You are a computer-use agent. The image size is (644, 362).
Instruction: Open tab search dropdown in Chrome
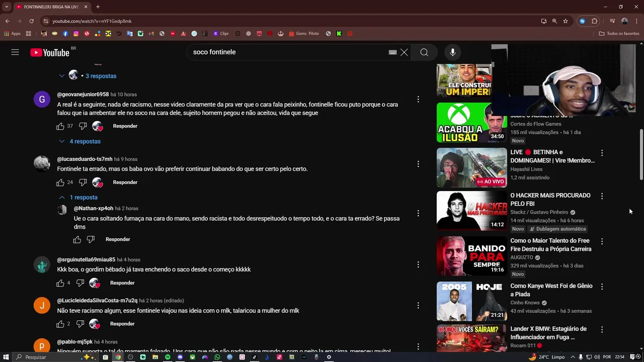pyautogui.click(x=7, y=7)
